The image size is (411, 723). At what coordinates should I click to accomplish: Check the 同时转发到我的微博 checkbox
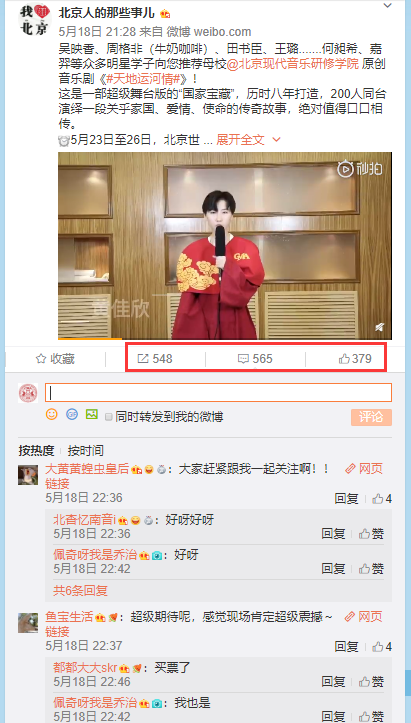109,417
